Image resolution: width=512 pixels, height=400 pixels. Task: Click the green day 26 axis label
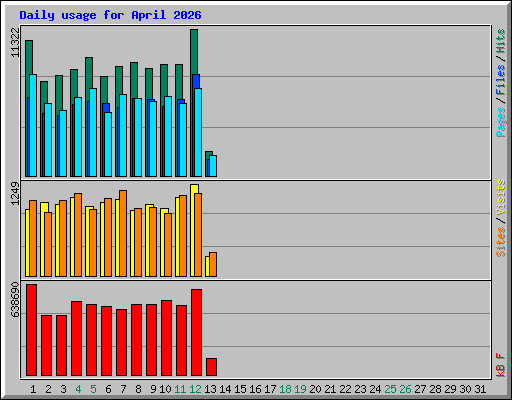(405, 389)
